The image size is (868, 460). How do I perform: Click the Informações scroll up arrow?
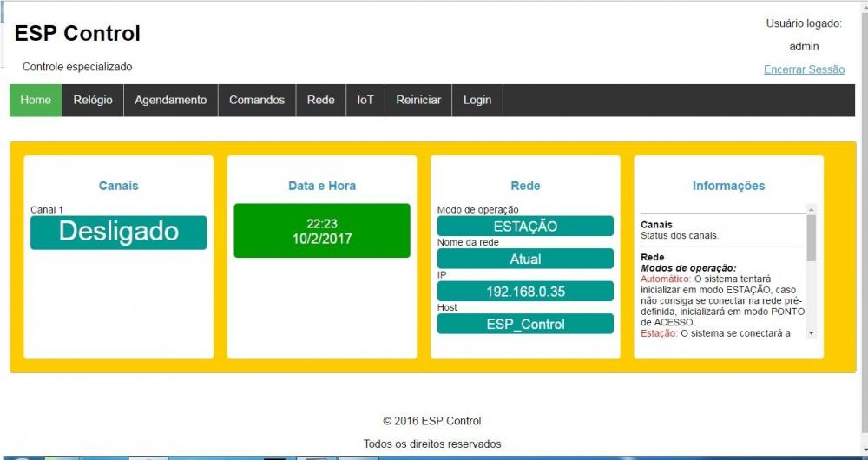tap(811, 209)
